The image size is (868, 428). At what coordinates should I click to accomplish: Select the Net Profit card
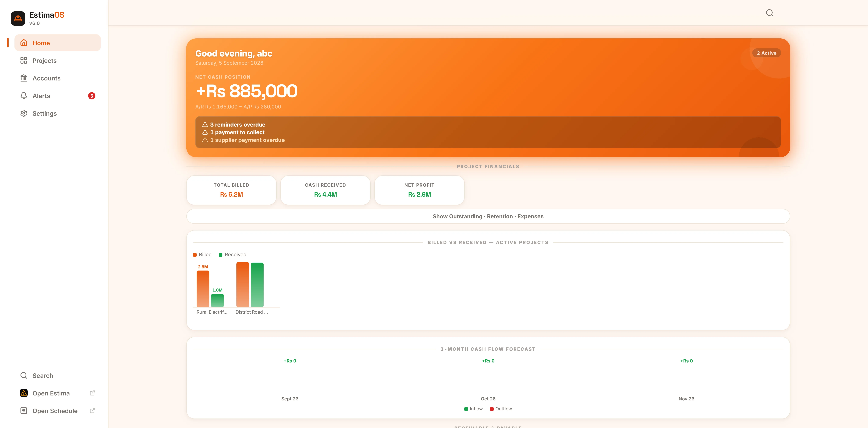coord(420,190)
